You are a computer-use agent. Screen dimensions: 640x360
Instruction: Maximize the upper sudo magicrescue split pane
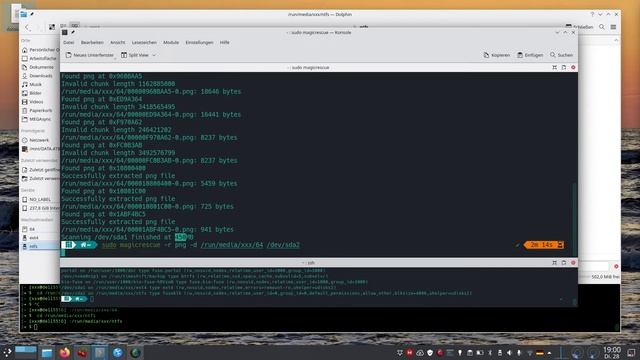(x=554, y=67)
